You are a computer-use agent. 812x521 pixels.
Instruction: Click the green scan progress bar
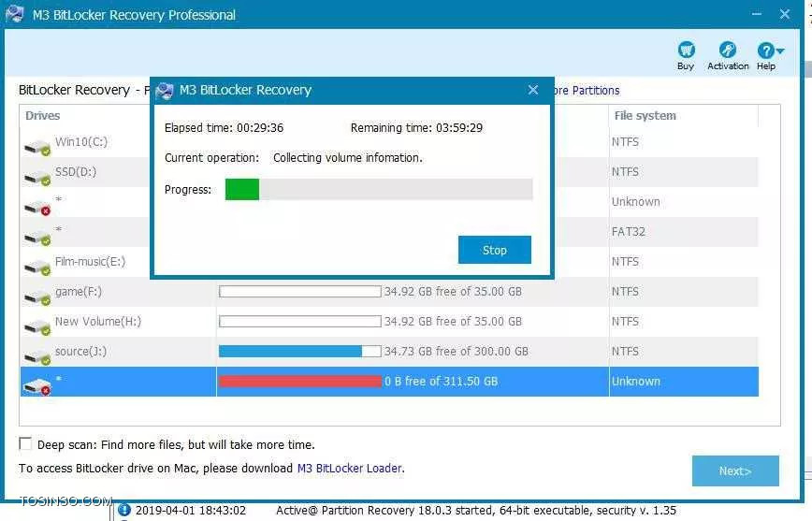[x=242, y=190]
